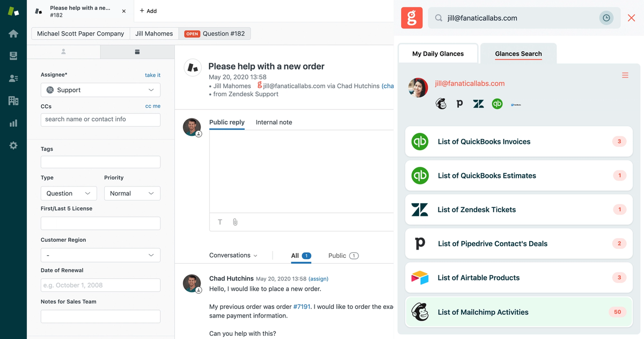
Task: Toggle the text formatting T icon
Action: click(220, 222)
